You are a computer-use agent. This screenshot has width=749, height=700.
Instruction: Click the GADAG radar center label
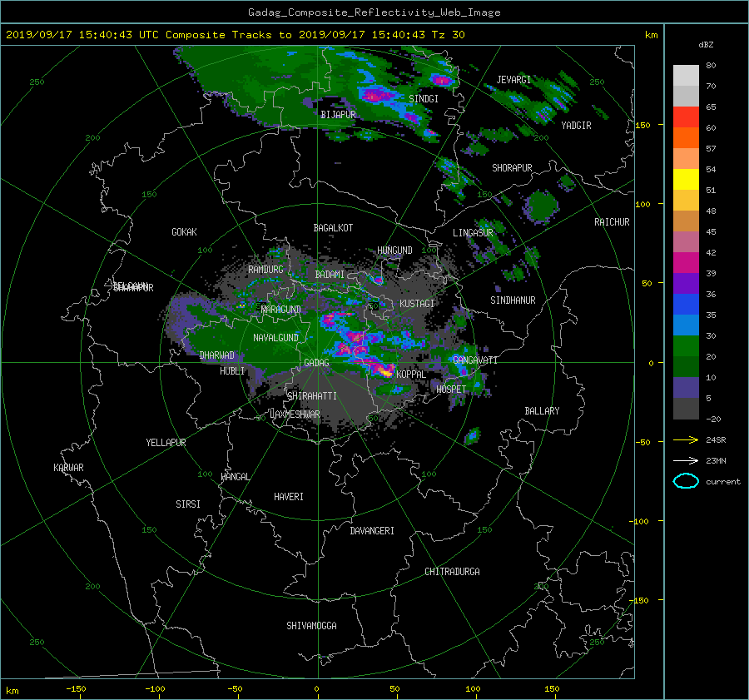click(316, 363)
